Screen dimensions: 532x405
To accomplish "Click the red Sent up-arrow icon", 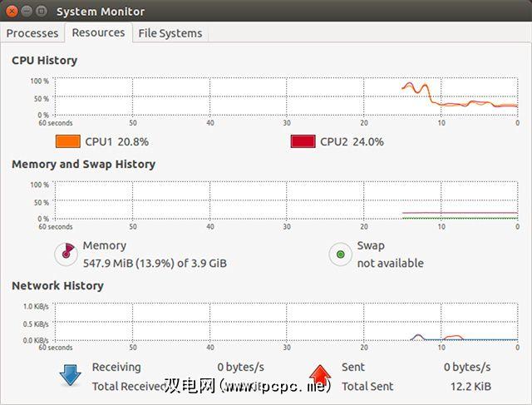I will point(319,376).
